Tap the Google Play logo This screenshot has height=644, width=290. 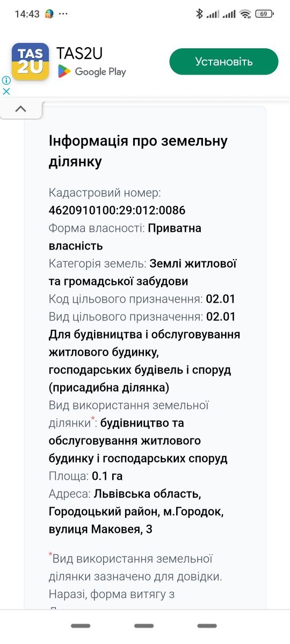pyautogui.click(x=92, y=71)
